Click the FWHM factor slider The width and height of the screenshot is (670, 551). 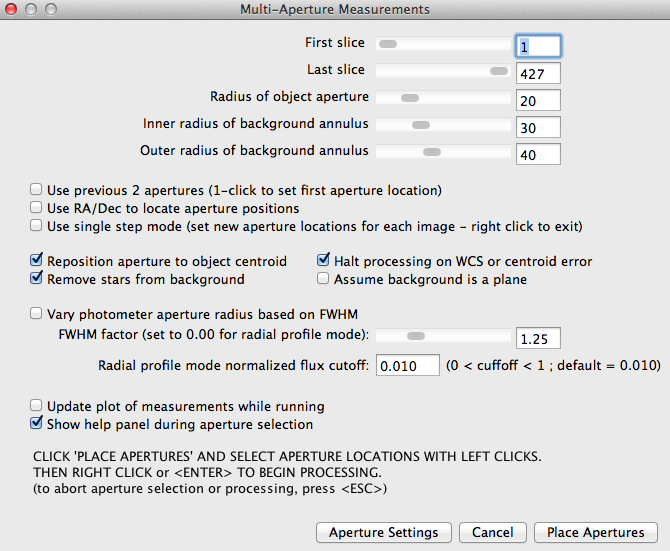(x=441, y=336)
